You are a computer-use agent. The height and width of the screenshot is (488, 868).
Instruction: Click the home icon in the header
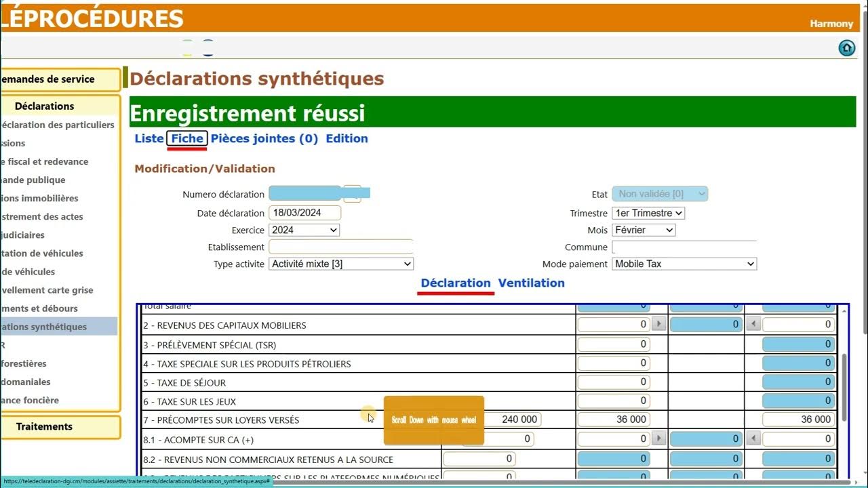coord(846,48)
